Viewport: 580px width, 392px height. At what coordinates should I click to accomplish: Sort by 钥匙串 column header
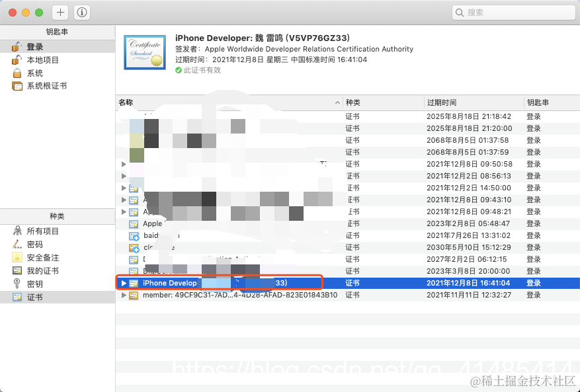[552, 102]
